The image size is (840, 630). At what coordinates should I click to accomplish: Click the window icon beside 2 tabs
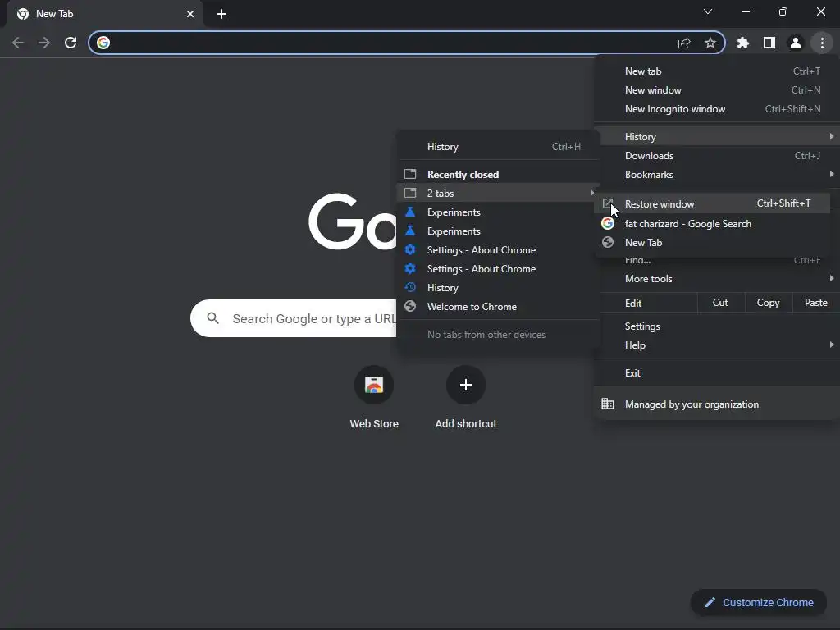[410, 193]
